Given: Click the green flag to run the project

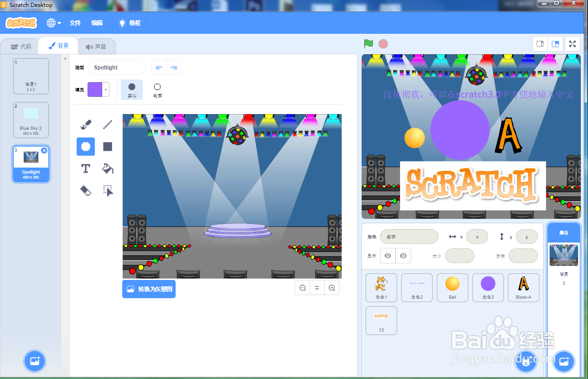Looking at the screenshot, I should point(368,43).
